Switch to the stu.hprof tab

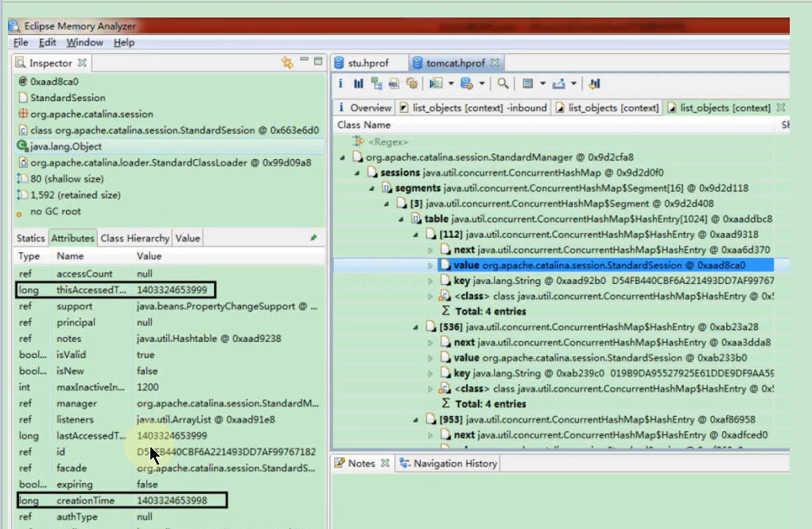(368, 63)
